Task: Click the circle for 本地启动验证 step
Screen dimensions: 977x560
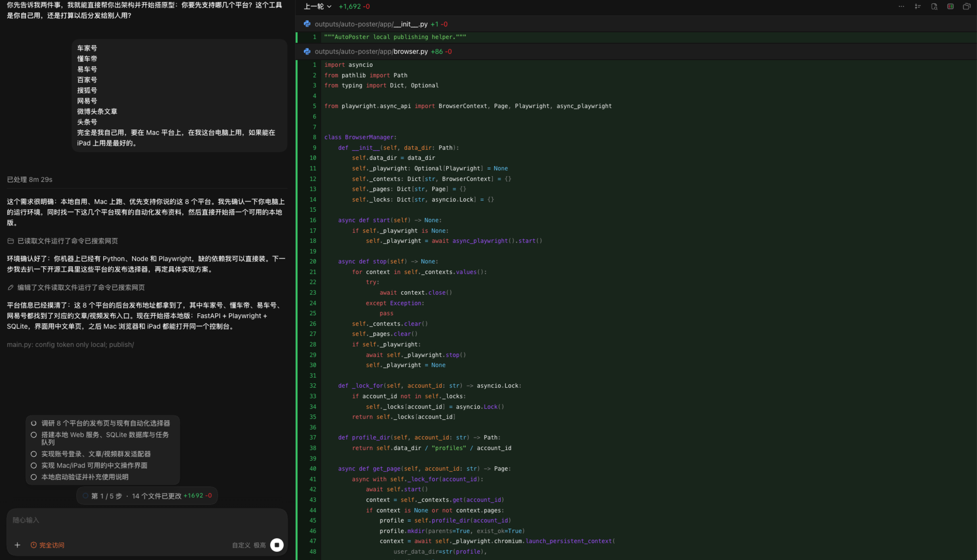Action: click(x=34, y=477)
